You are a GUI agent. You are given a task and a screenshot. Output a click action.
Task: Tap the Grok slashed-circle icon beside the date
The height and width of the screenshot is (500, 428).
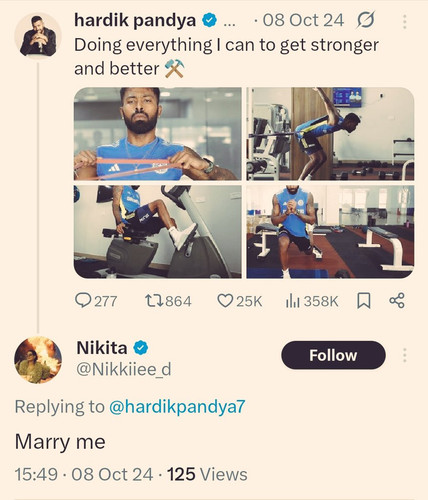365,21
